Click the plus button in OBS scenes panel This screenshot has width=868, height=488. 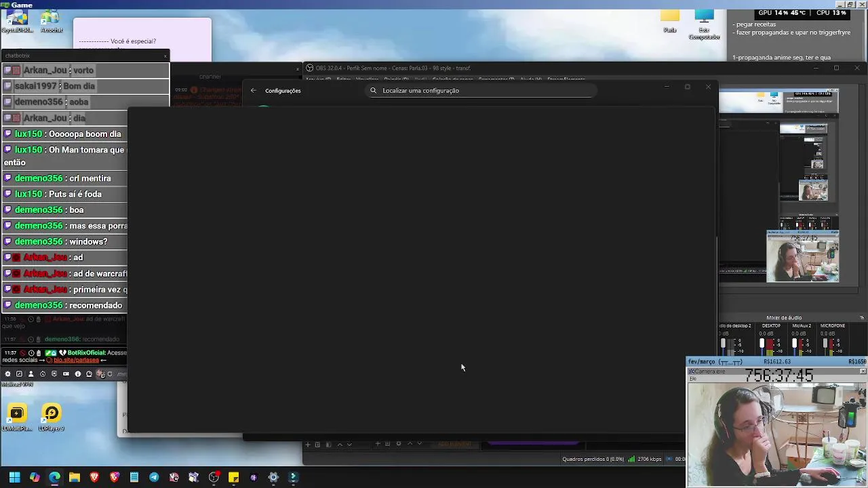tap(308, 445)
